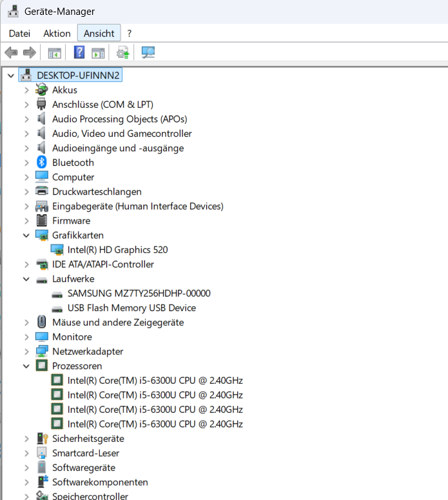Viewport: 448px width, 500px height.
Task: Collapse the Laufwerke category
Action: (26, 279)
